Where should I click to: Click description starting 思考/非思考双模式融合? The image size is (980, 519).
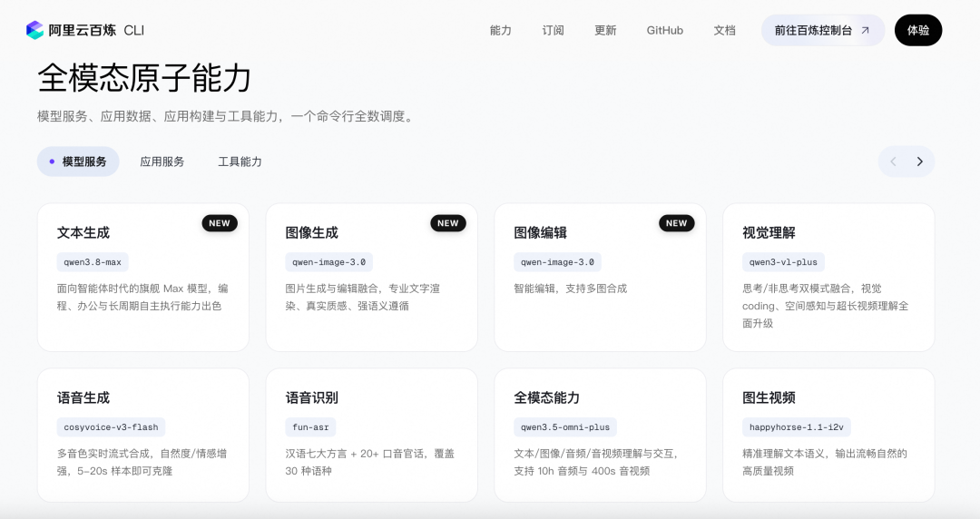coord(825,306)
